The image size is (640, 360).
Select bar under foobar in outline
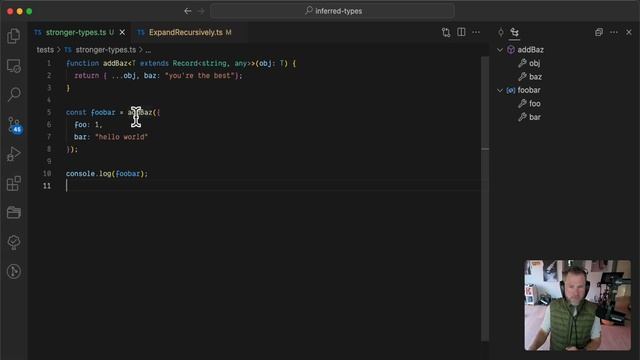[x=535, y=117]
